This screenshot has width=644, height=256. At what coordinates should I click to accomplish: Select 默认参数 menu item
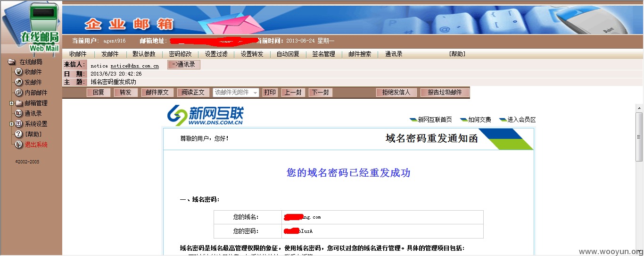(144, 54)
